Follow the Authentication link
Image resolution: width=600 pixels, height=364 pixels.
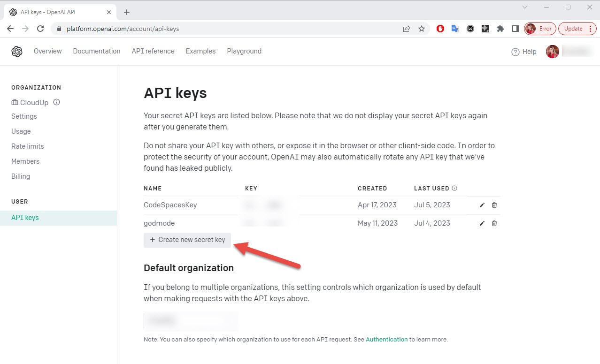click(387, 339)
